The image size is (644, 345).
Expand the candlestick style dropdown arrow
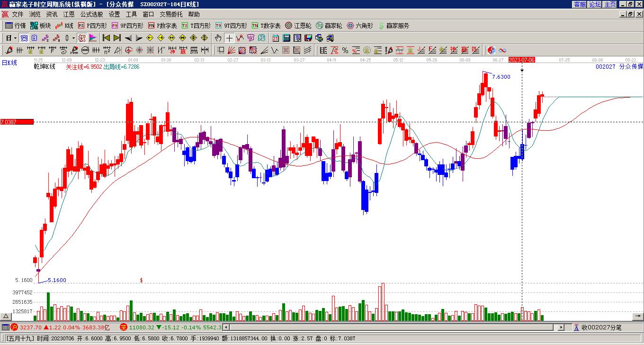click(73, 38)
